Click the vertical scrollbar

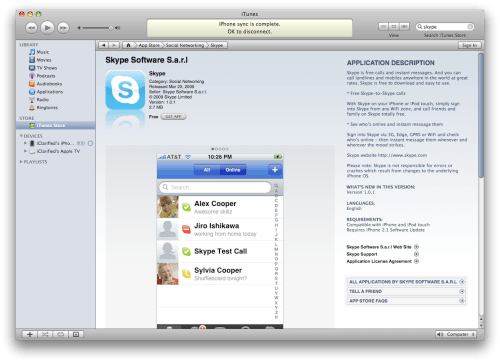(x=481, y=115)
